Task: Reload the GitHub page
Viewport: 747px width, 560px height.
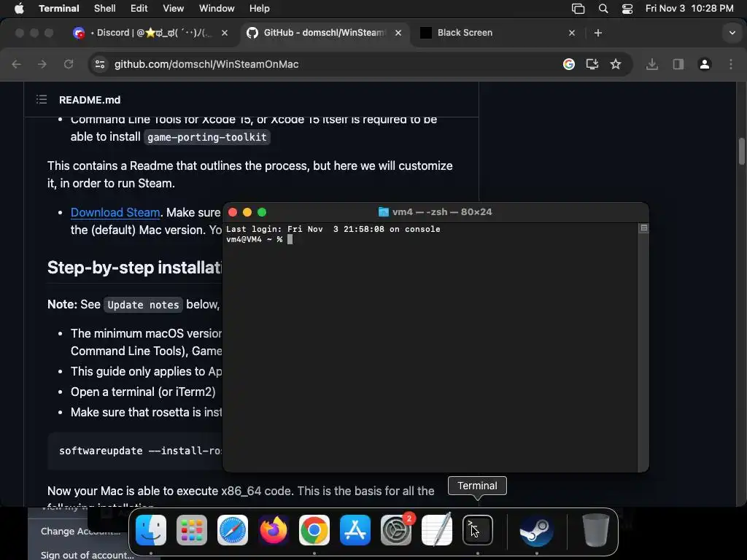Action: pyautogui.click(x=69, y=64)
